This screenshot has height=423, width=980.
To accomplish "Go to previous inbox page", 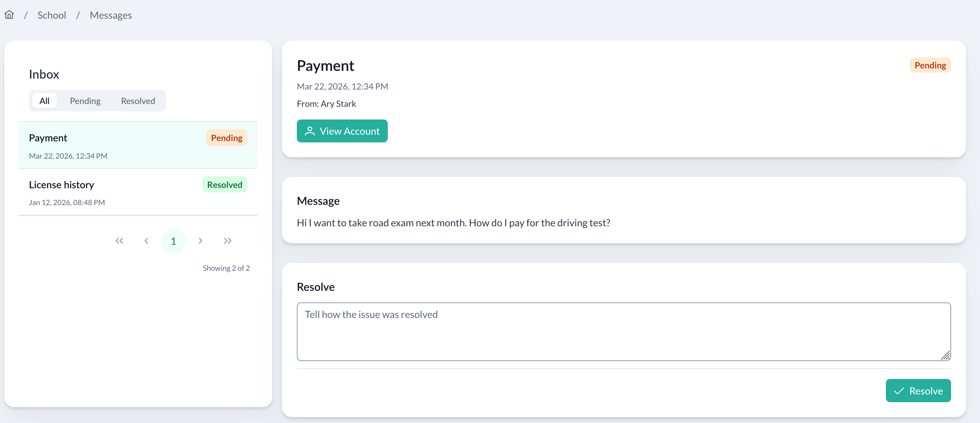I will coord(146,241).
